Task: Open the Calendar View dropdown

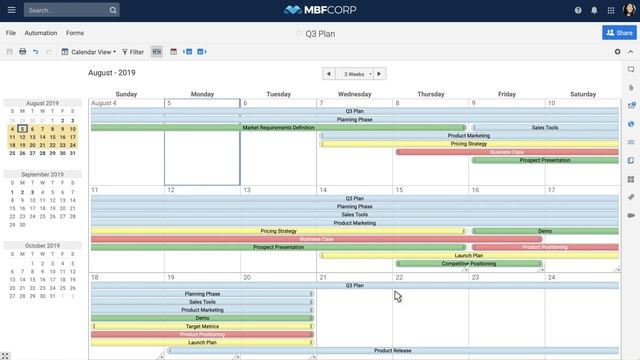Action: 89,52
